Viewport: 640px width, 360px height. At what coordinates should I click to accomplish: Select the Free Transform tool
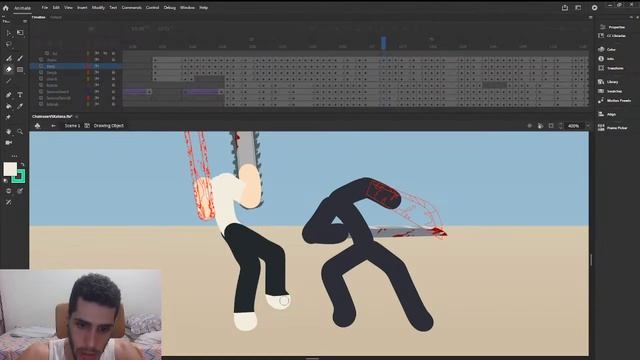pyautogui.click(x=20, y=33)
